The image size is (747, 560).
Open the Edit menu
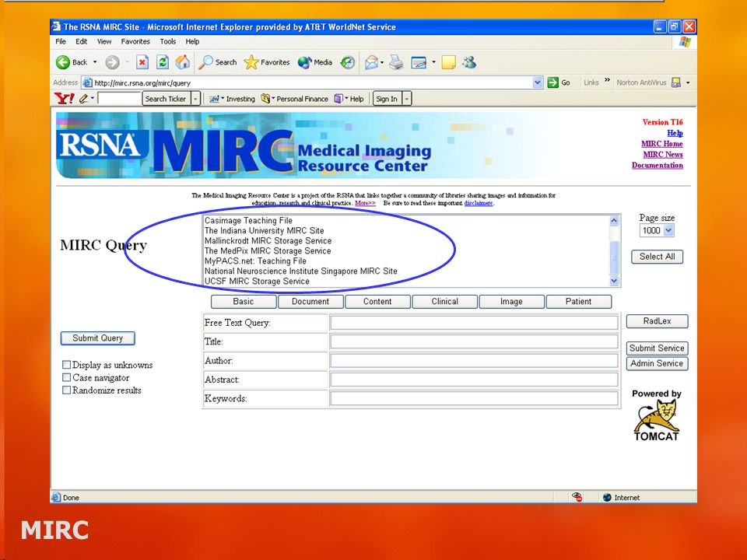82,41
